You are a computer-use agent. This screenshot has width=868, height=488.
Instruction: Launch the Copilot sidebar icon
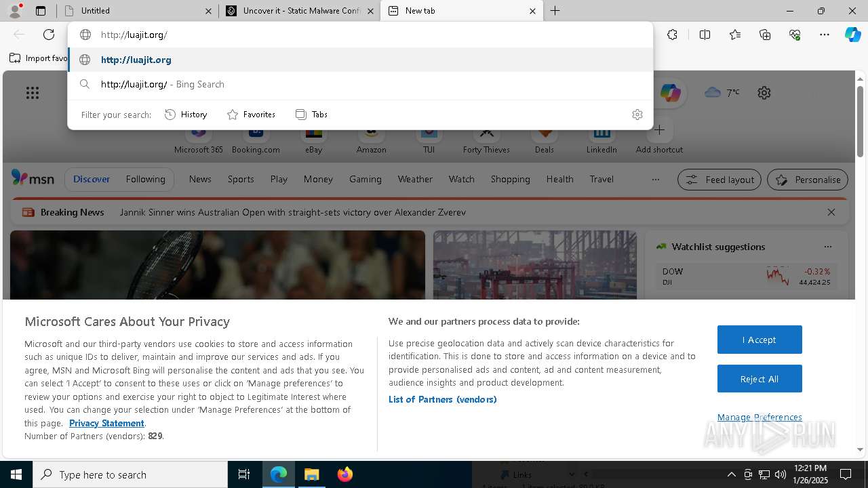click(853, 35)
